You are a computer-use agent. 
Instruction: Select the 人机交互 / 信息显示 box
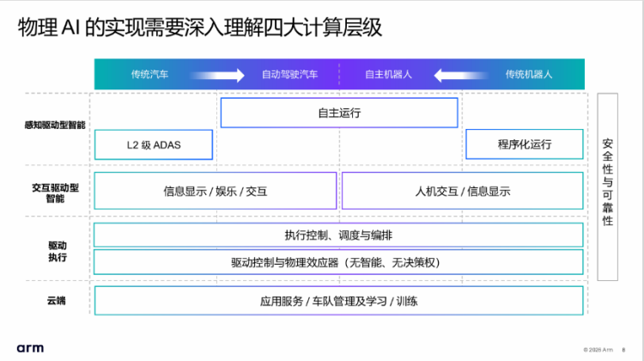point(463,191)
